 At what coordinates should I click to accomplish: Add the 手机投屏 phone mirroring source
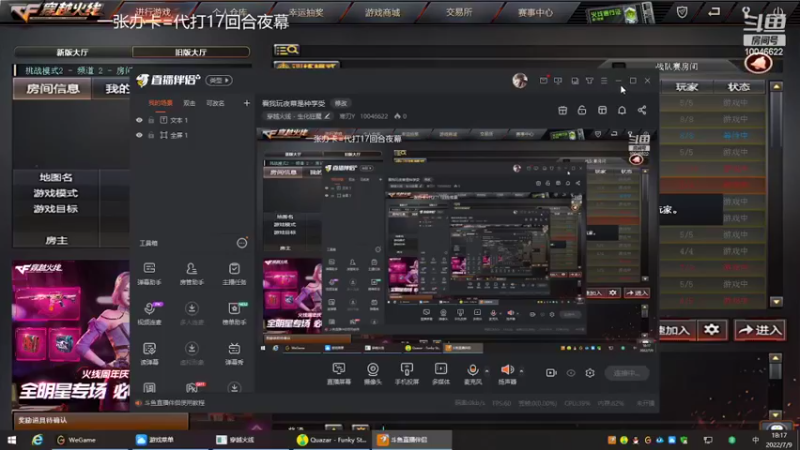click(x=407, y=373)
